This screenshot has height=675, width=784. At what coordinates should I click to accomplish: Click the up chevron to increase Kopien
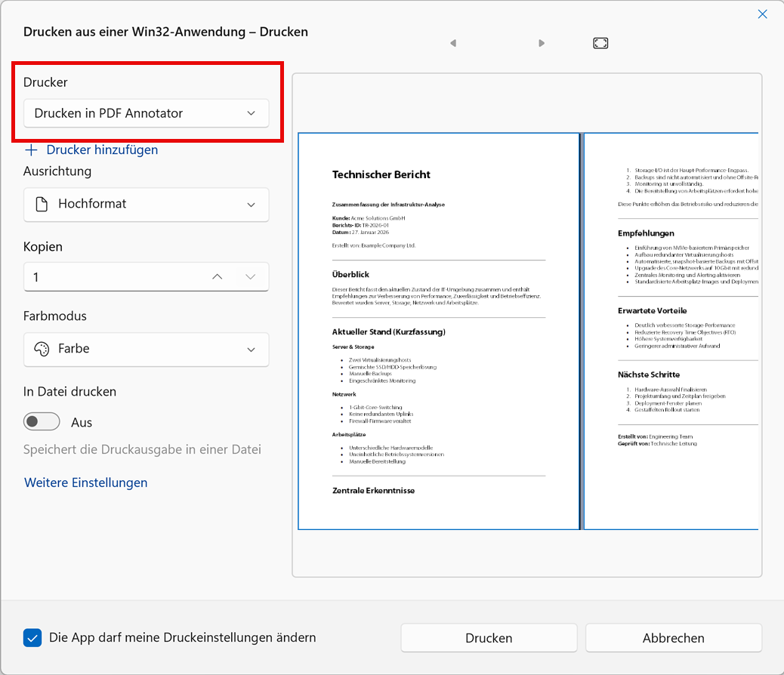point(217,277)
